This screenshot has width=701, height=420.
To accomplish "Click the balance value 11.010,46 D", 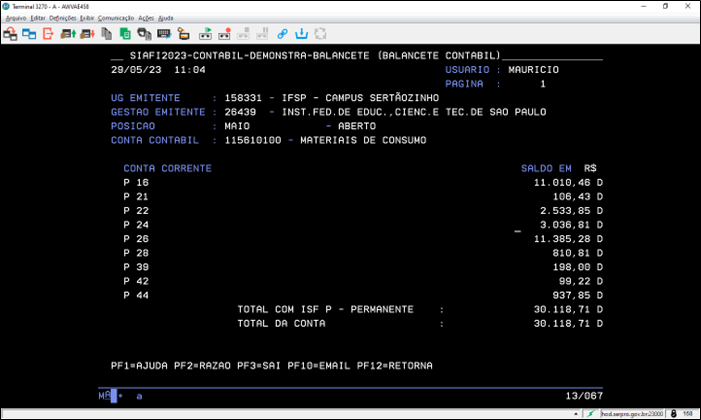I will [568, 182].
